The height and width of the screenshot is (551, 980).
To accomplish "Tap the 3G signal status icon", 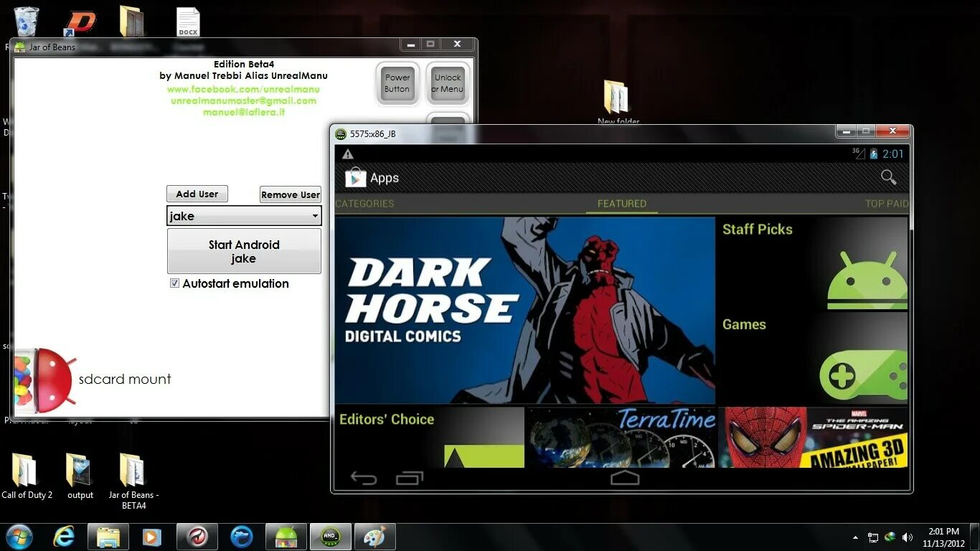I will 858,154.
